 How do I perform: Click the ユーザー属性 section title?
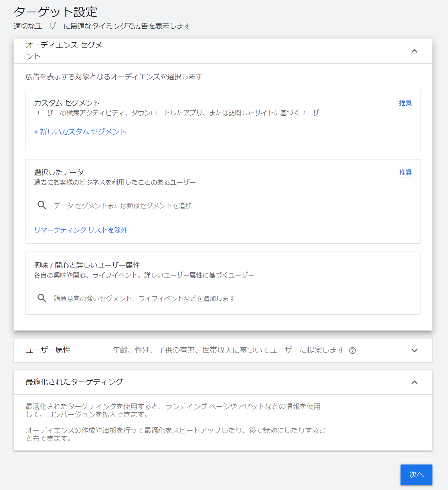[48, 350]
